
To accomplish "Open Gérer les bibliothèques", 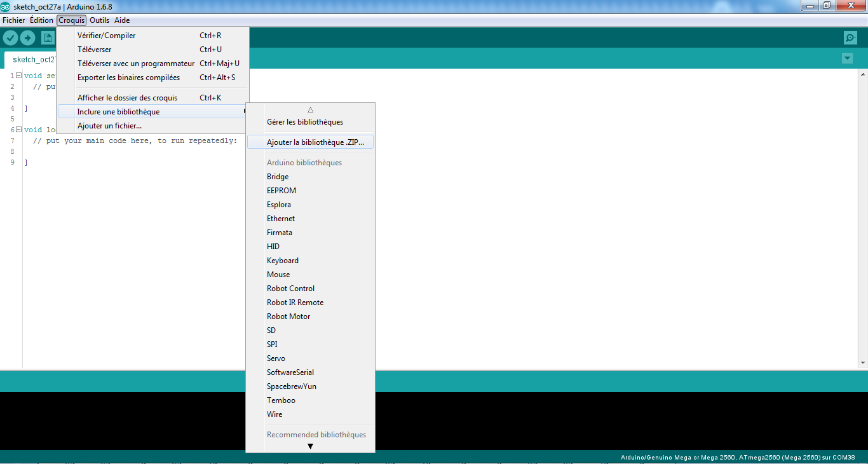I will pos(310,122).
